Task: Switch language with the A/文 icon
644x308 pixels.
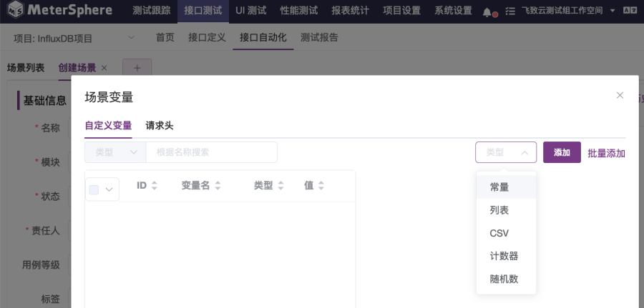Action: click(x=630, y=11)
